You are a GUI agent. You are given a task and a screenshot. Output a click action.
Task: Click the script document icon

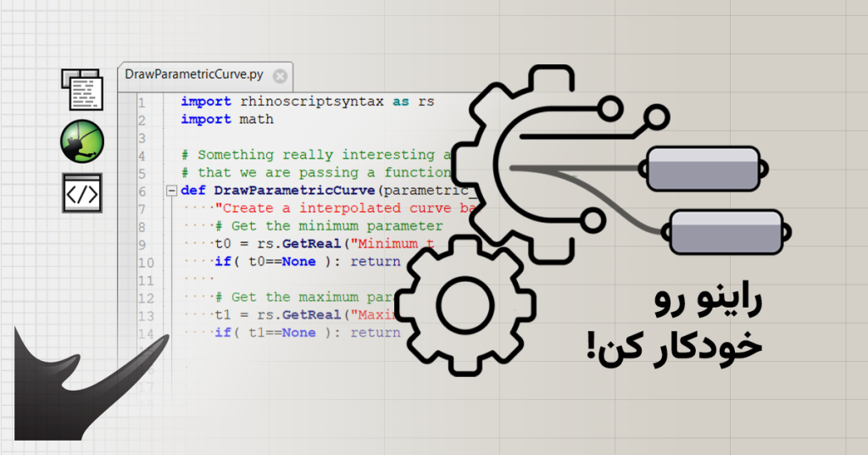tap(82, 88)
